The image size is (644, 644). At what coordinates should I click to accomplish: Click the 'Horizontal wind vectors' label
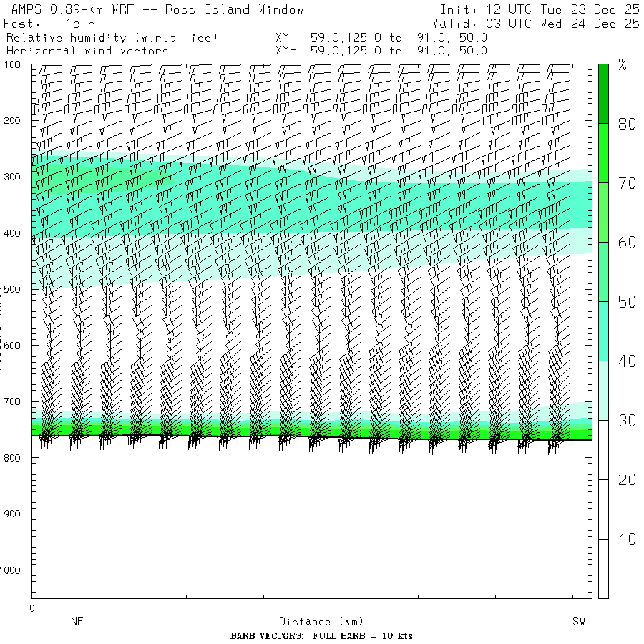coord(87,51)
